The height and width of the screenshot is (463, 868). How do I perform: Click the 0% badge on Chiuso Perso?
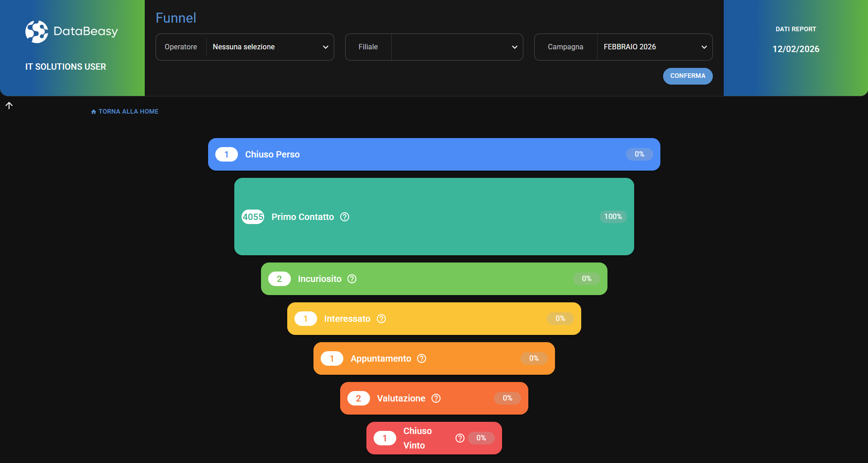coord(639,154)
